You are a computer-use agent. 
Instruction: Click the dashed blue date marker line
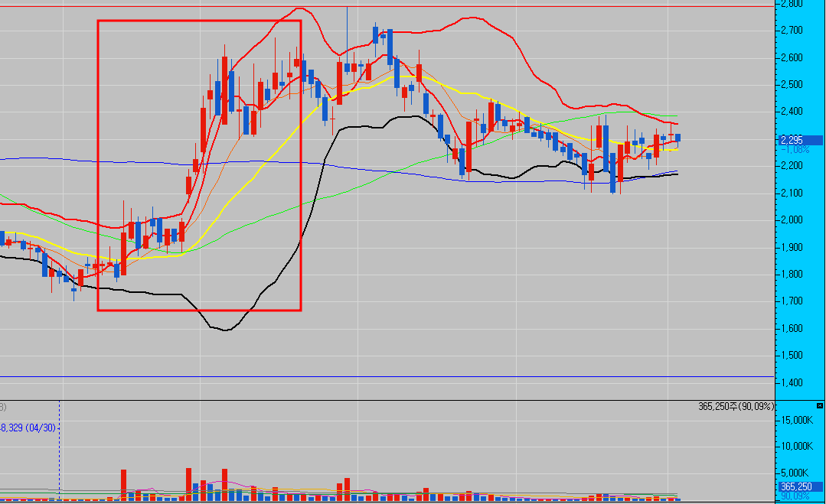pos(60,450)
